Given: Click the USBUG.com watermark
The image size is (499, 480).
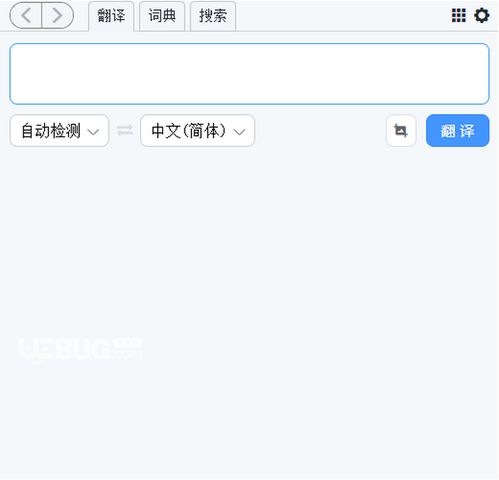Looking at the screenshot, I should [x=80, y=349].
